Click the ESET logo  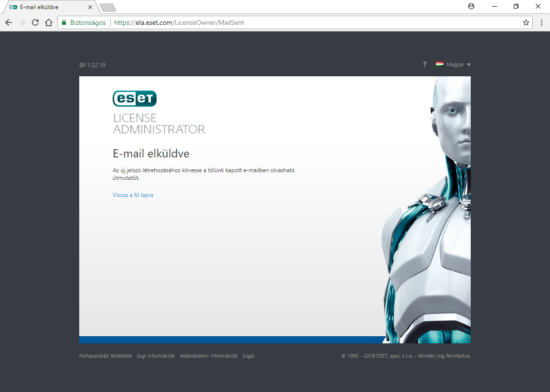coord(135,98)
